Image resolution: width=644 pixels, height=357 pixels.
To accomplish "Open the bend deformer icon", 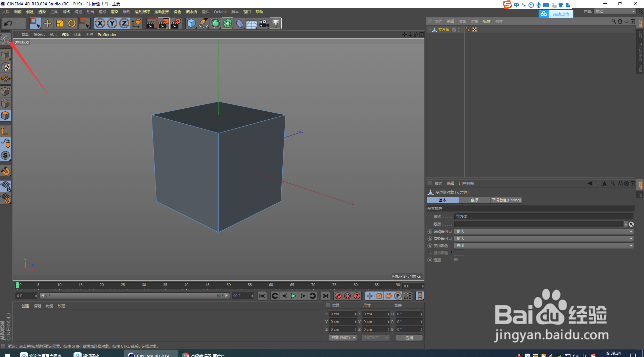I will pos(239,23).
